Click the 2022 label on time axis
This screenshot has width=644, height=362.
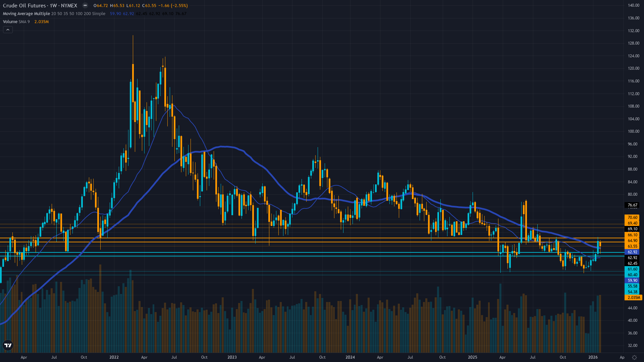tap(114, 357)
